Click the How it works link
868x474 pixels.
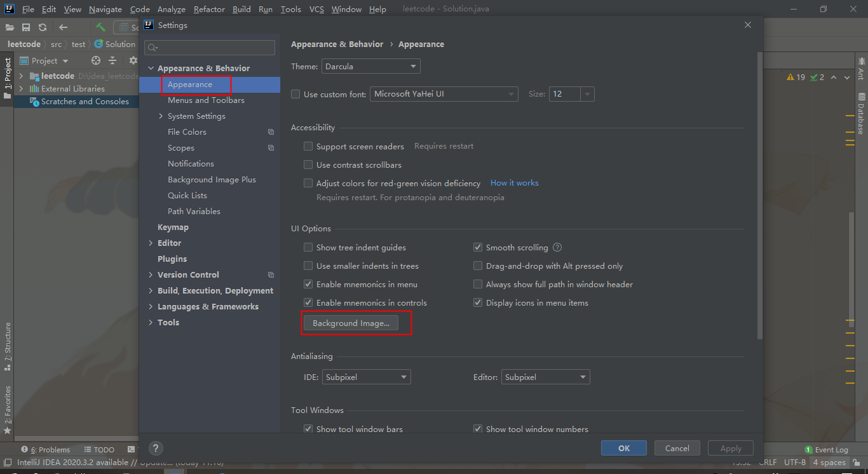514,183
